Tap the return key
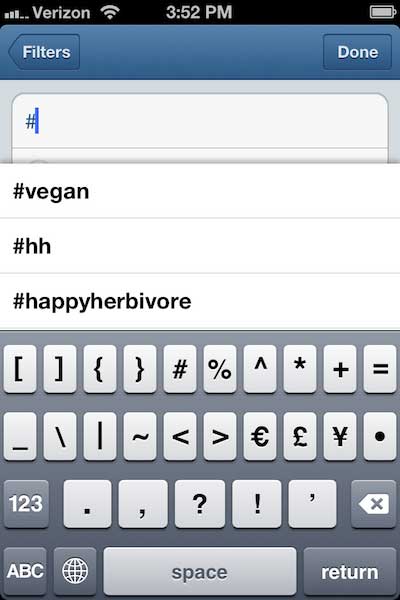Screen dimensions: 400x600 click(x=349, y=571)
